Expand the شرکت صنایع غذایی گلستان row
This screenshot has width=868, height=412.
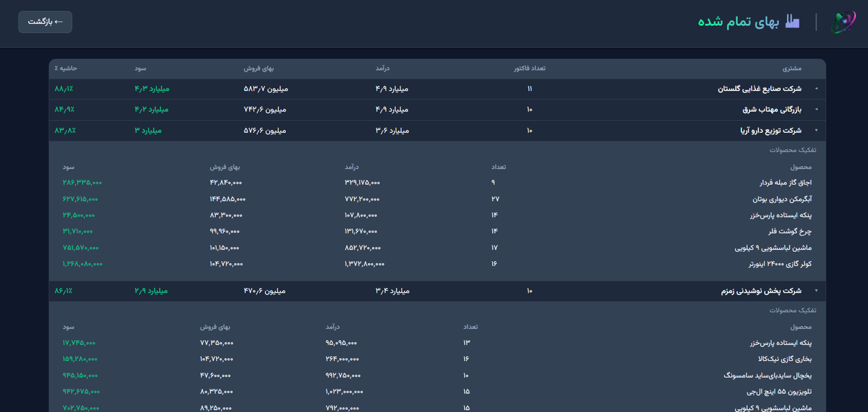click(816, 88)
